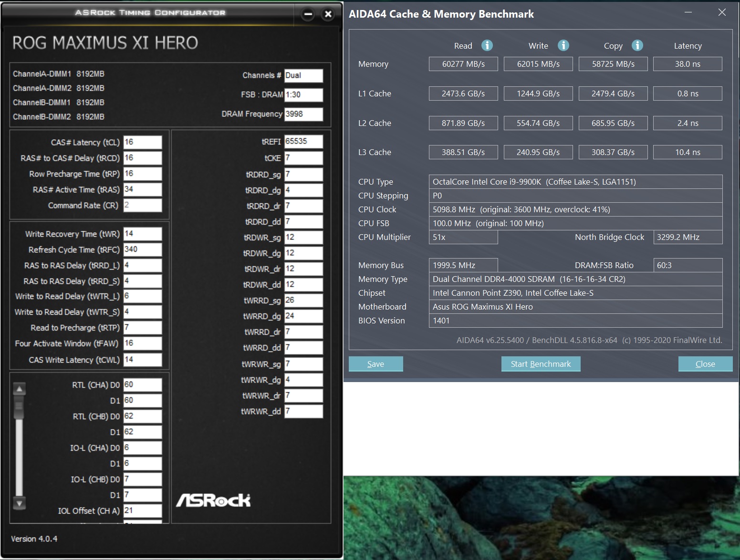Select the RAS# Active Time (tRAS) field
740x560 pixels.
coord(143,189)
